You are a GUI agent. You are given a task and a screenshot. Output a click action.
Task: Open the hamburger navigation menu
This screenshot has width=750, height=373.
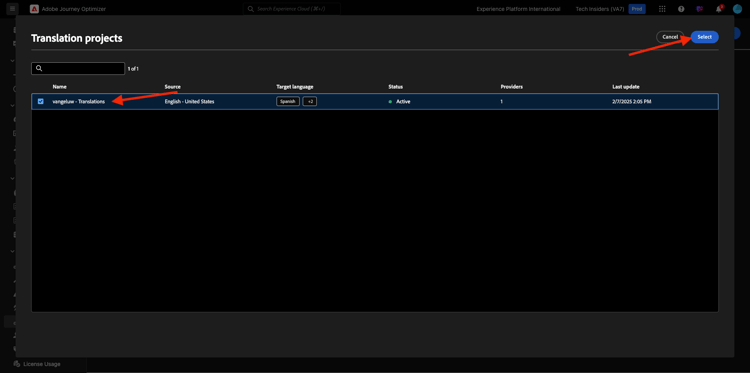point(12,9)
